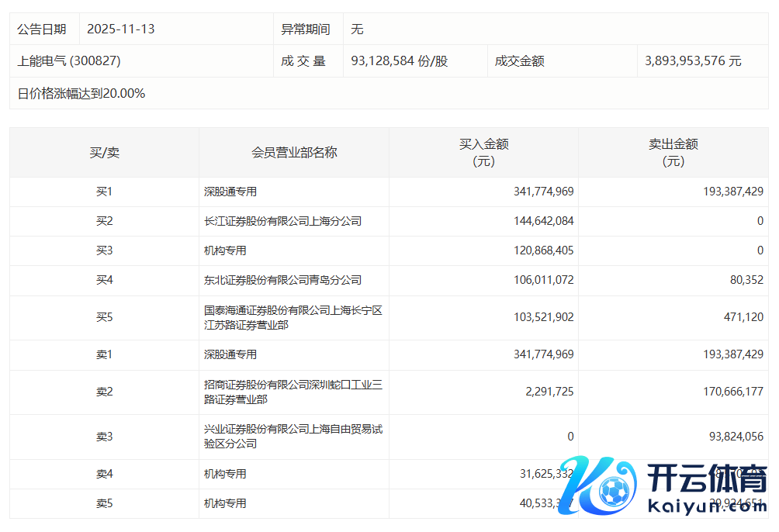779x532 pixels.
Task: Click the sell amount 170,666,177 cell
Action: (x=725, y=392)
